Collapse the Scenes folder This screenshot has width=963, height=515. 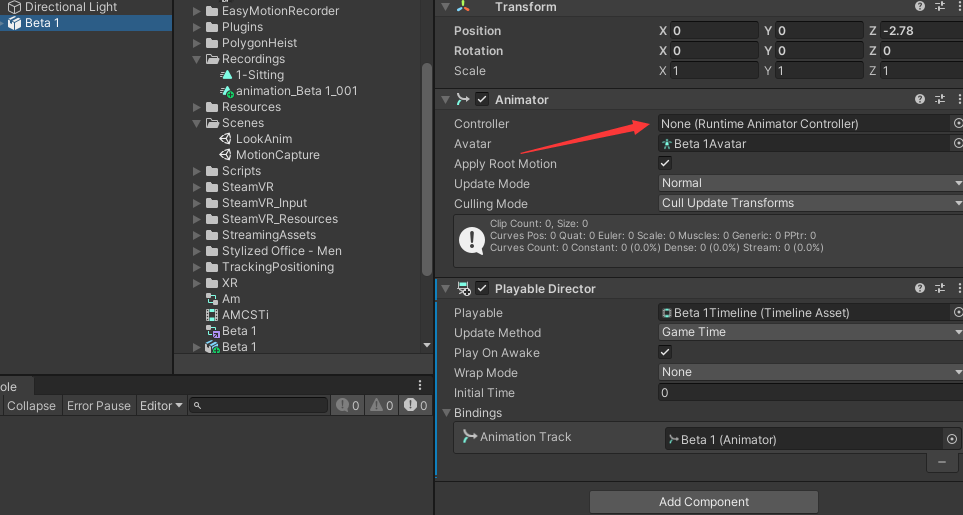point(197,123)
